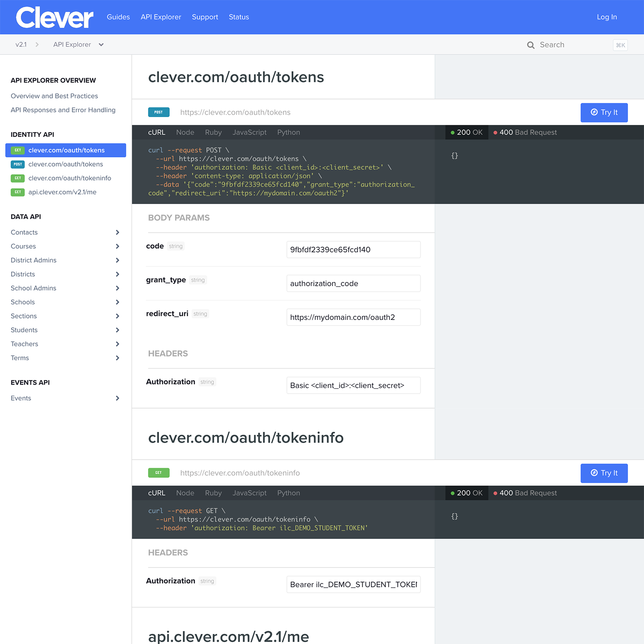Expand Sections chevron

[x=118, y=316]
